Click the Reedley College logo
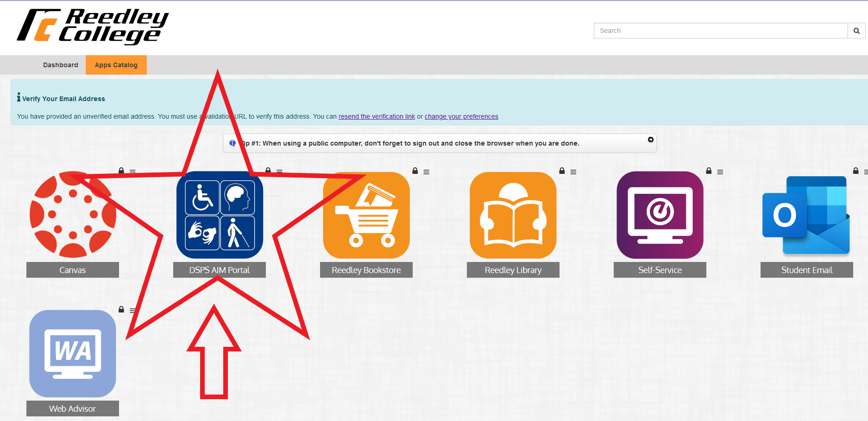868x421 pixels. [x=93, y=26]
